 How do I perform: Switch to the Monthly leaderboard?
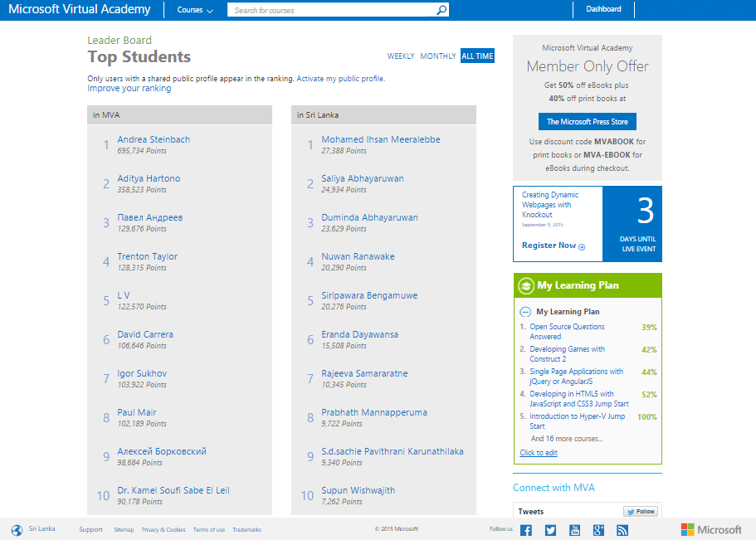tap(437, 56)
